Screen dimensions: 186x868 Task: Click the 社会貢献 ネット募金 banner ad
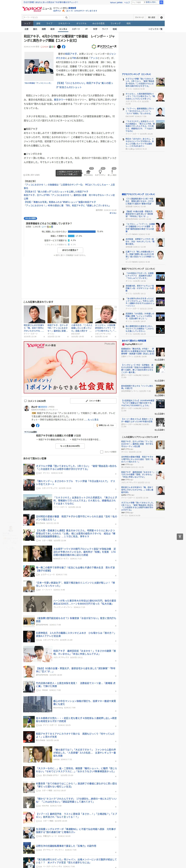coord(70,367)
